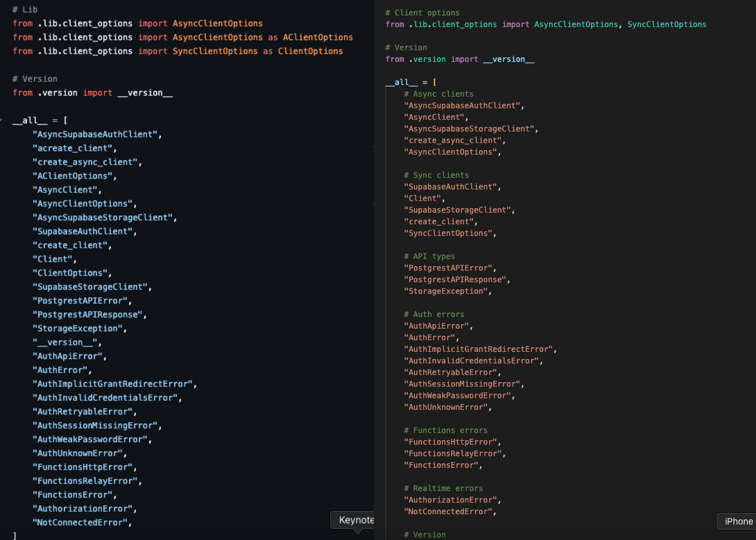Click "SupabaseAuthClient" under # Sync clients
The width and height of the screenshot is (756, 540).
(x=452, y=187)
